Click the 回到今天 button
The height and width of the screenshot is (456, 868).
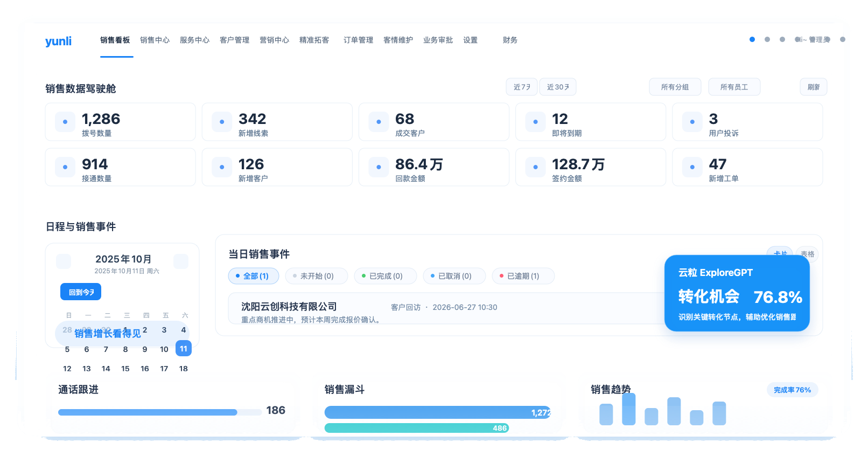click(81, 292)
